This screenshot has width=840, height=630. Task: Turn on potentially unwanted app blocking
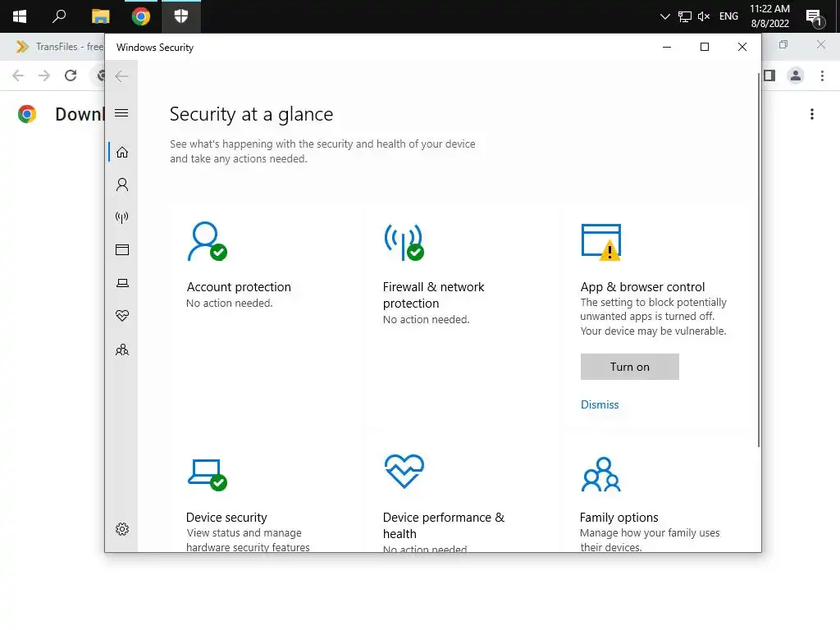pos(629,367)
